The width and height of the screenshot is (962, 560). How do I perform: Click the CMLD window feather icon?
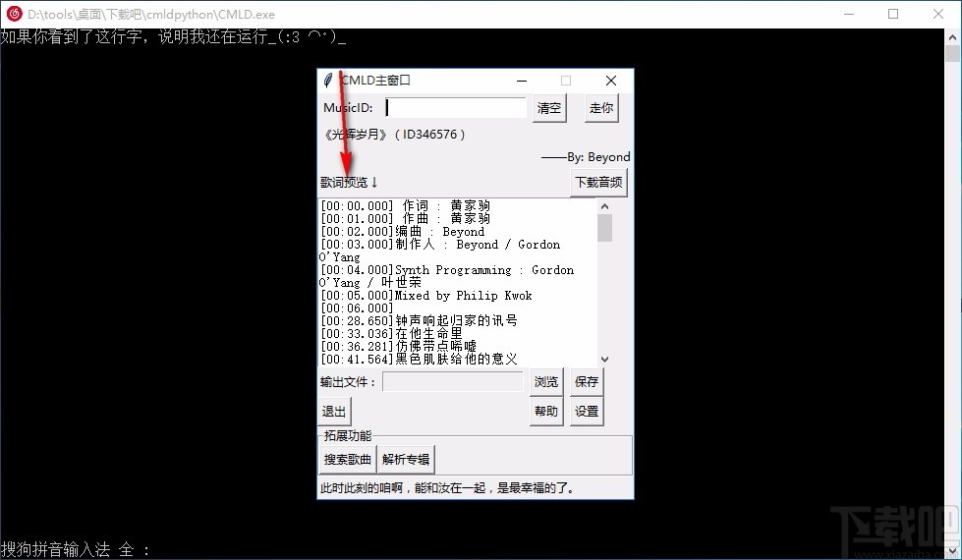click(x=328, y=81)
